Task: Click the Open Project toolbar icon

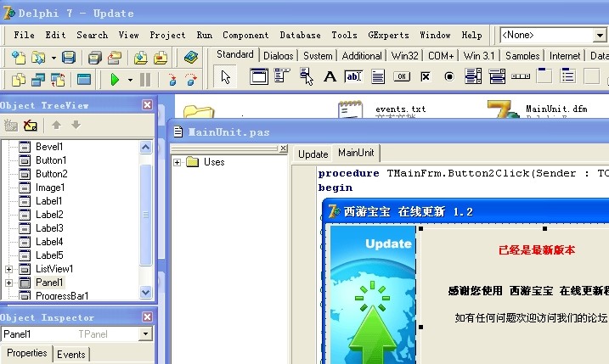Action: [x=115, y=58]
